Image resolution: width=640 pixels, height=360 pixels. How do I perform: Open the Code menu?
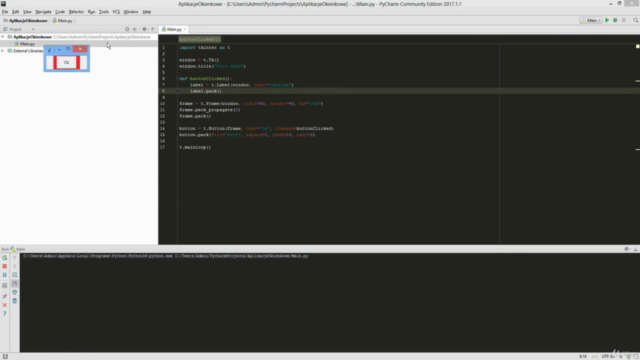pyautogui.click(x=60, y=12)
